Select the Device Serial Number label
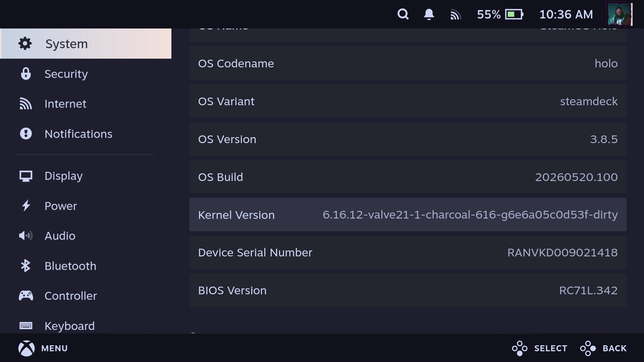 (255, 252)
